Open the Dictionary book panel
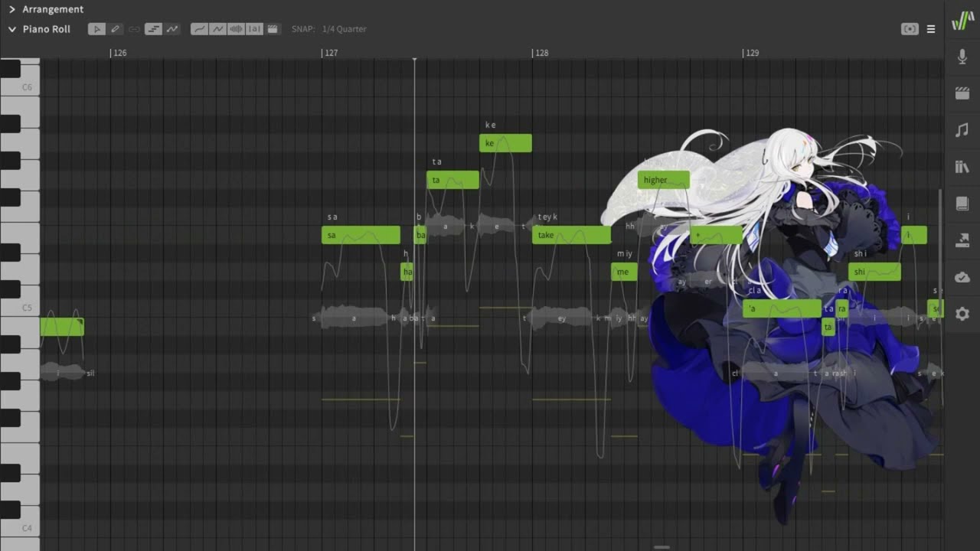This screenshot has height=551, width=980. 962,204
